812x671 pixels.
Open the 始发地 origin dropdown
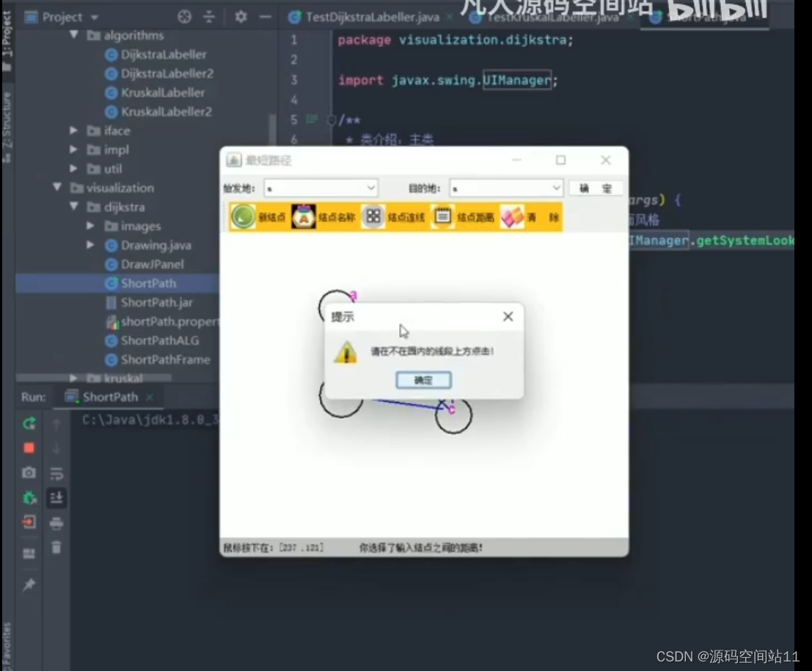coord(371,187)
